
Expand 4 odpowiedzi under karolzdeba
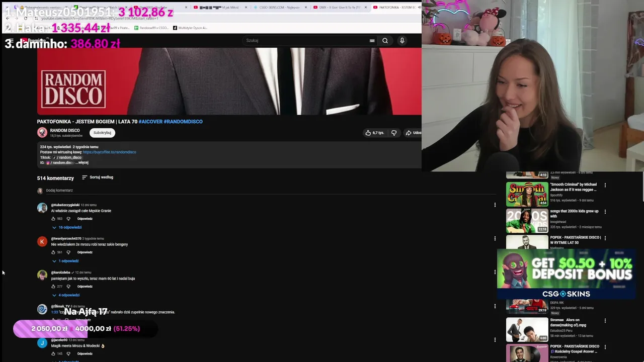[66, 295]
